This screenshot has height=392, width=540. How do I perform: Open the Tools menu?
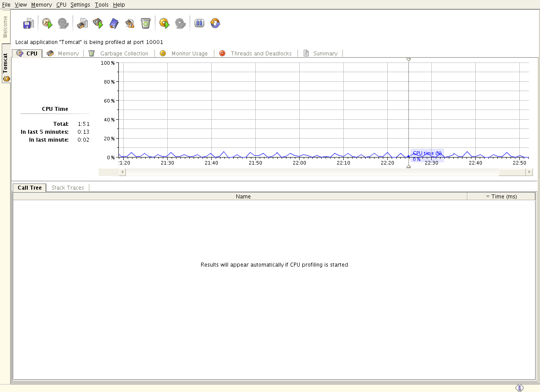coord(102,5)
